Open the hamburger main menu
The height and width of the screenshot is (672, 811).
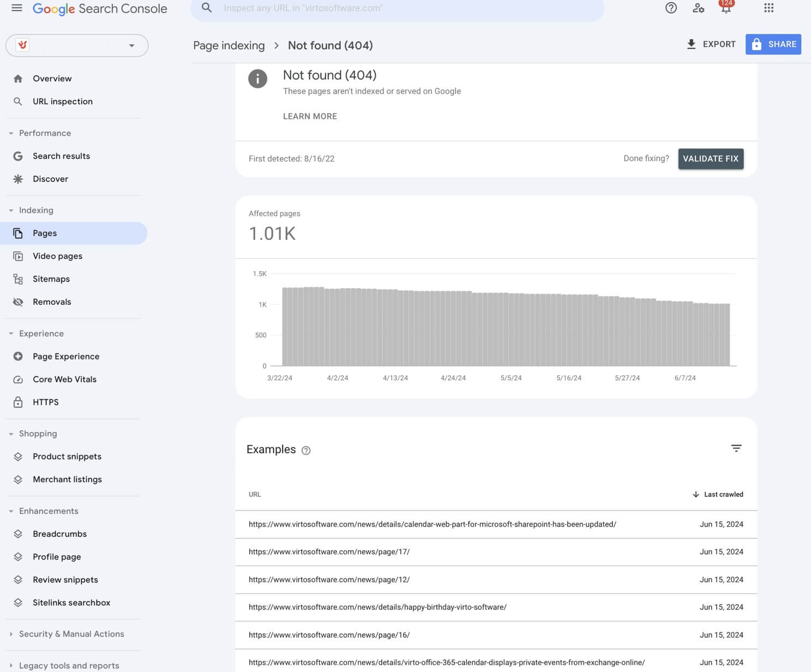tap(17, 8)
